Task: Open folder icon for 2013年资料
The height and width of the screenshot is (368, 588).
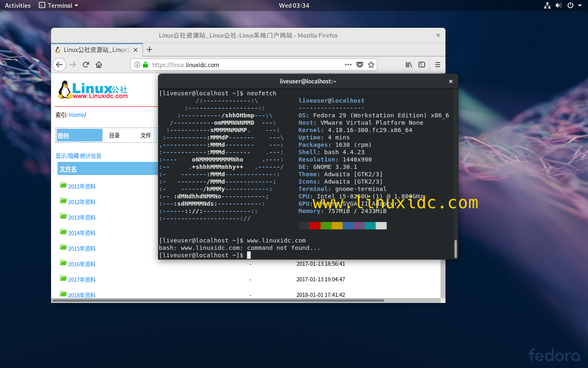Action: [63, 216]
